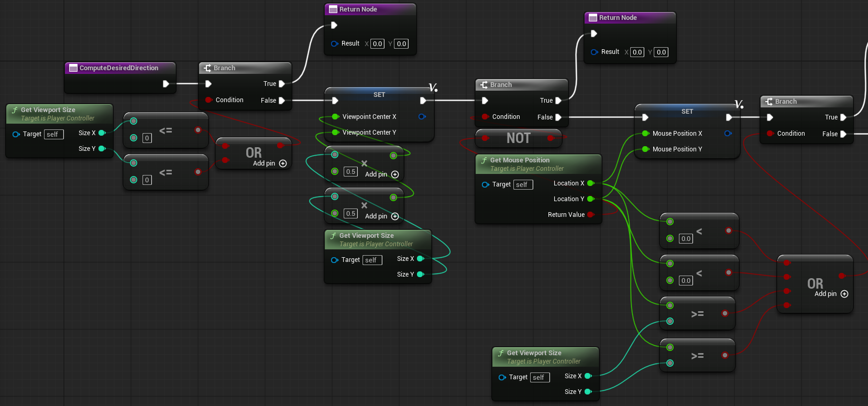Screen dimensions: 868x406
Task: Click the 0.5 value on upper multiply node
Action: coord(350,172)
